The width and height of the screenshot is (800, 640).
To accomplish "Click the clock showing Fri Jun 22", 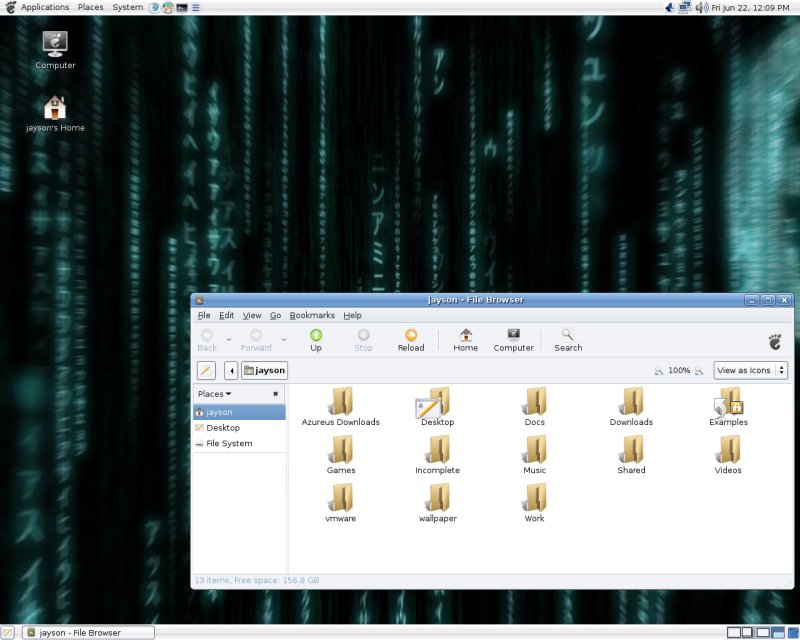I will [x=750, y=8].
